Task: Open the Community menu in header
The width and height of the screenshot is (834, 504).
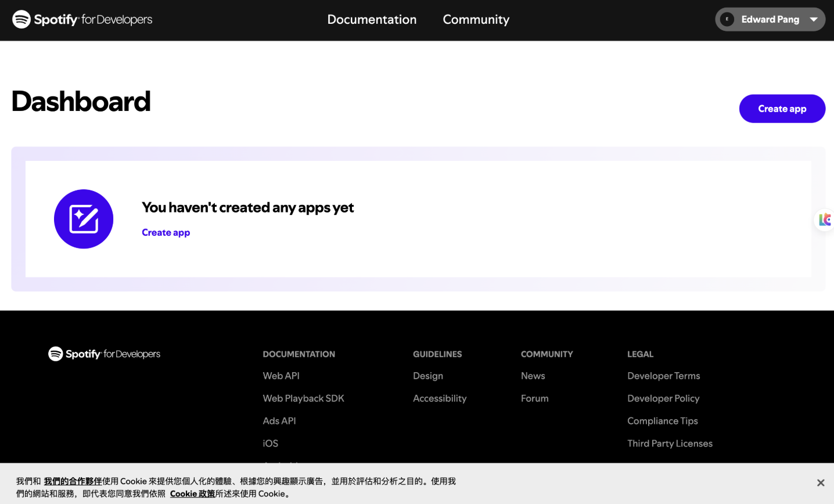Action: coord(476,19)
